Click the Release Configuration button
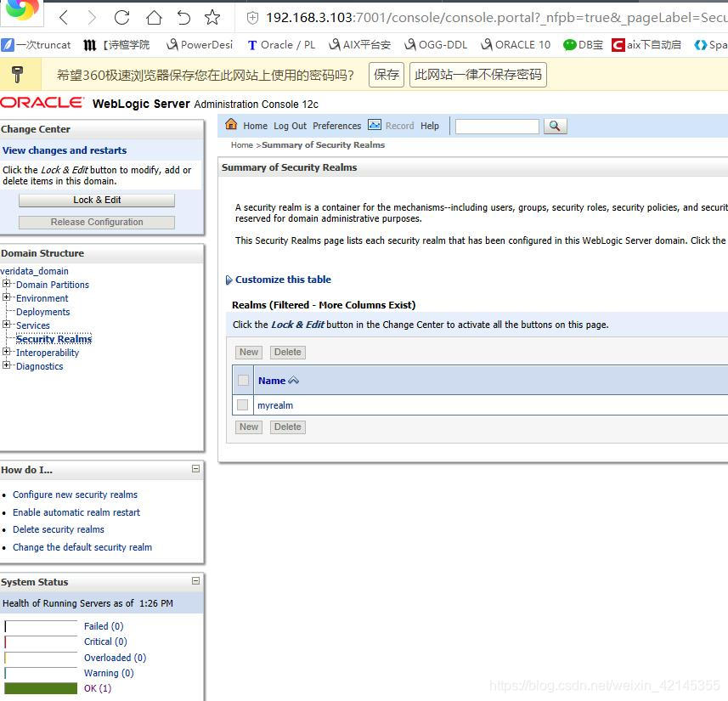Screen dimensions: 728x701 (x=97, y=223)
